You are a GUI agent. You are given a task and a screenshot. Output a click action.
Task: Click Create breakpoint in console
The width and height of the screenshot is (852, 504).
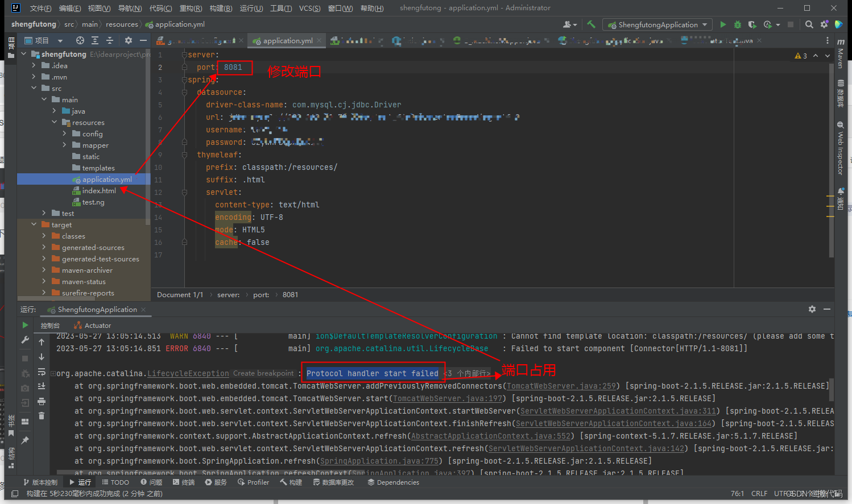tap(263, 373)
